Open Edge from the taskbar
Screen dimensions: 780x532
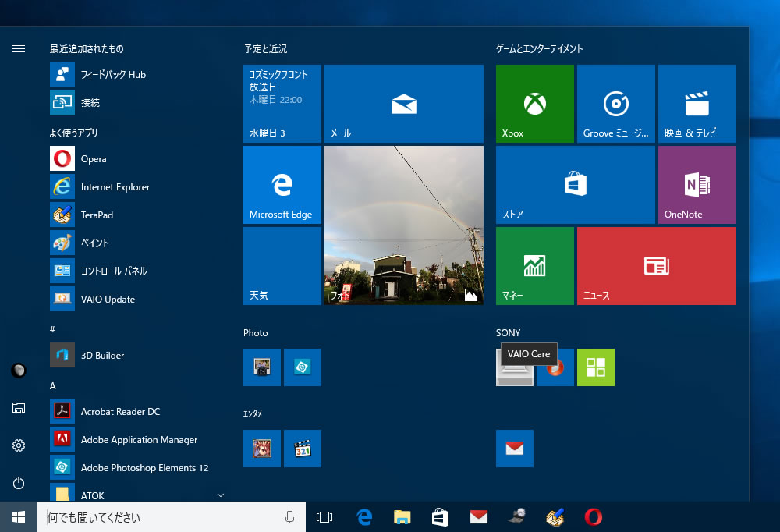pyautogui.click(x=364, y=517)
